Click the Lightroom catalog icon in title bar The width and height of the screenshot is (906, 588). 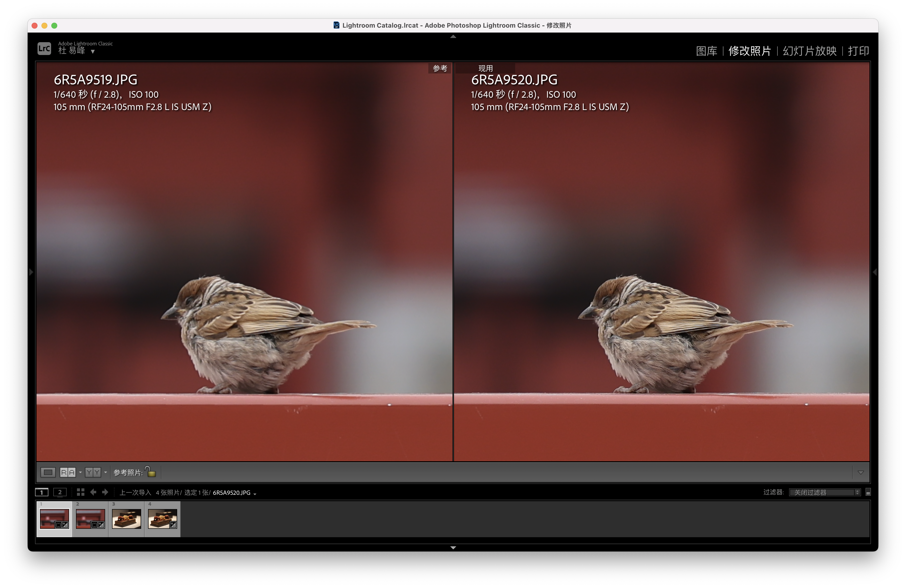336,25
